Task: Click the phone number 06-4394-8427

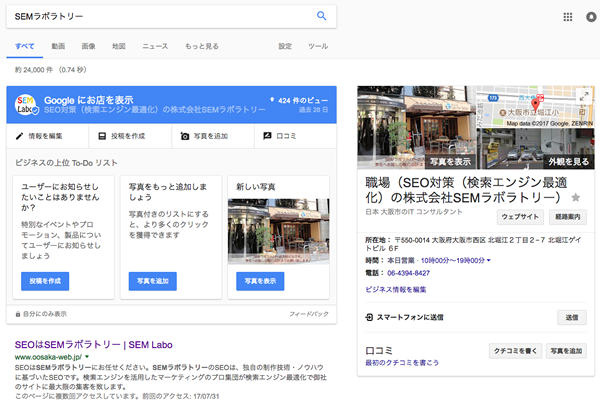Action: click(x=408, y=273)
